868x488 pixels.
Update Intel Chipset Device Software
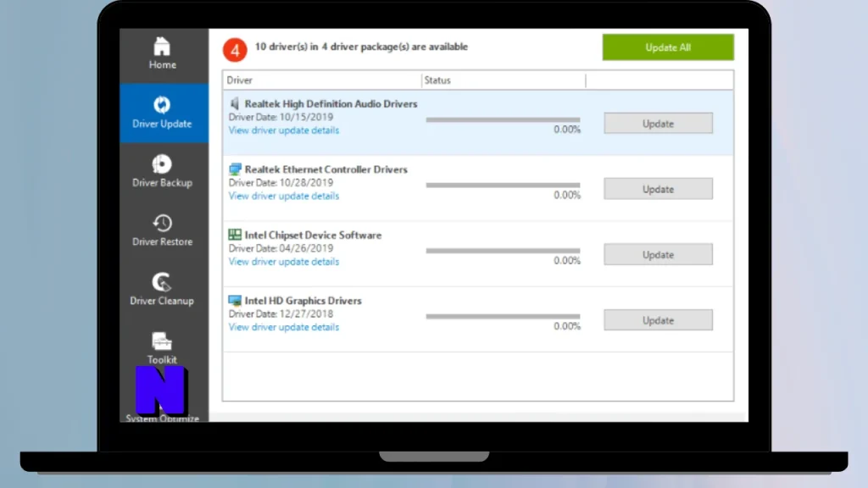(658, 254)
